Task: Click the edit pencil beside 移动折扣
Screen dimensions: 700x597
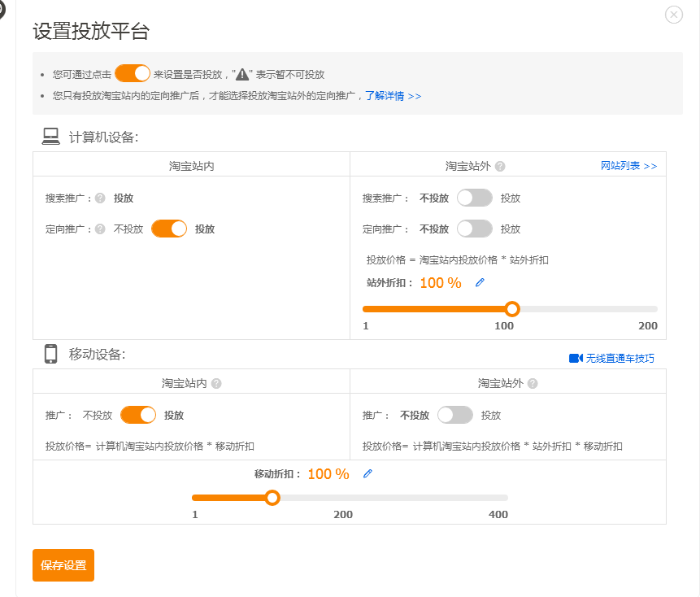Action: pos(367,473)
